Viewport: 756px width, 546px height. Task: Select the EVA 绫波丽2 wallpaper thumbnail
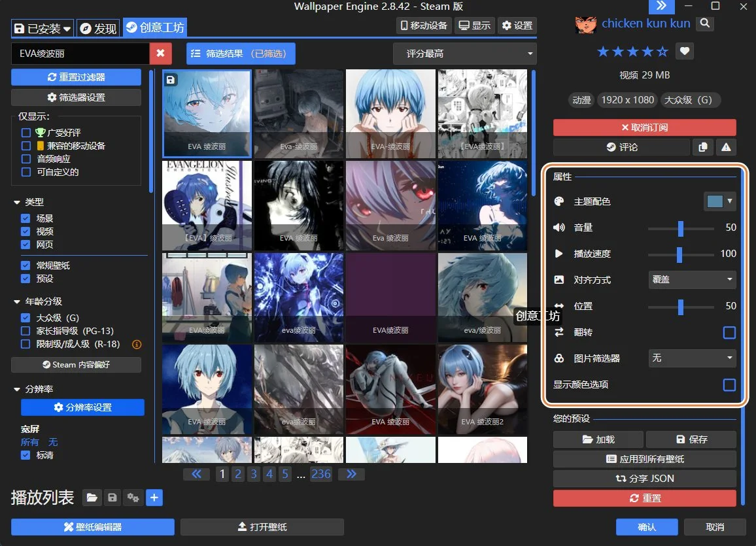tap(483, 389)
